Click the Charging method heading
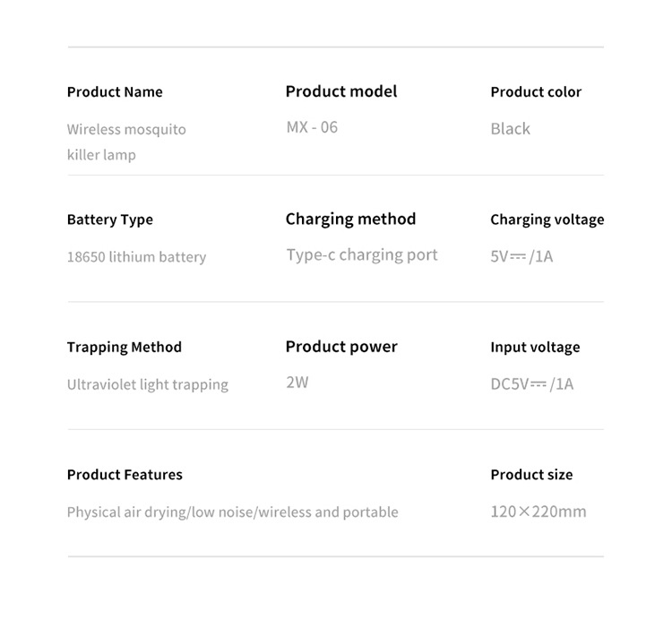Viewport: 672px width, 628px height. click(x=350, y=219)
